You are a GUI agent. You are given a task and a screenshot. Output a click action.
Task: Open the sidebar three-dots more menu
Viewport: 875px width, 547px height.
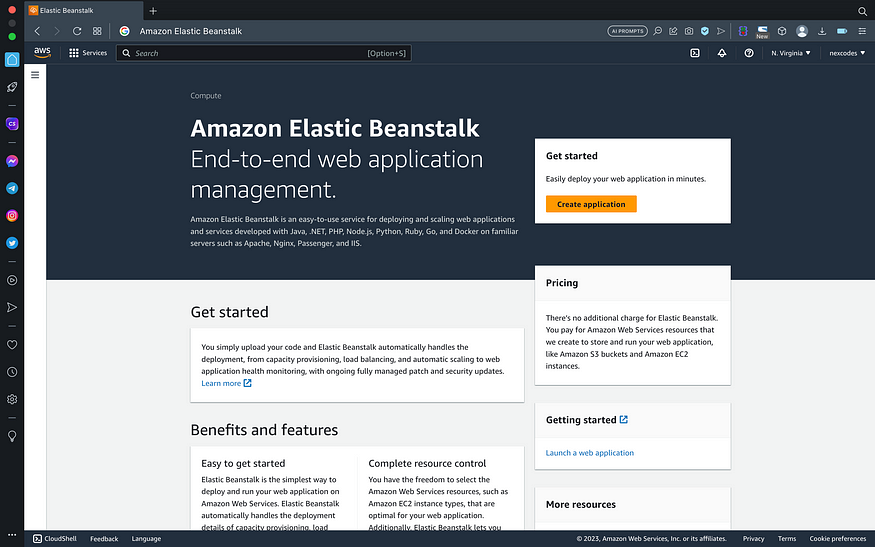[12, 534]
